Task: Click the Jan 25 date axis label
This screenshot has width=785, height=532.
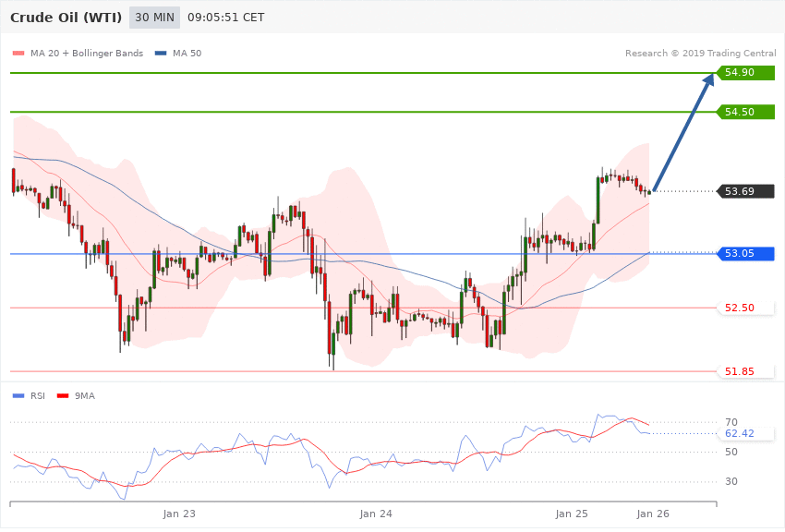Action: 572,514
